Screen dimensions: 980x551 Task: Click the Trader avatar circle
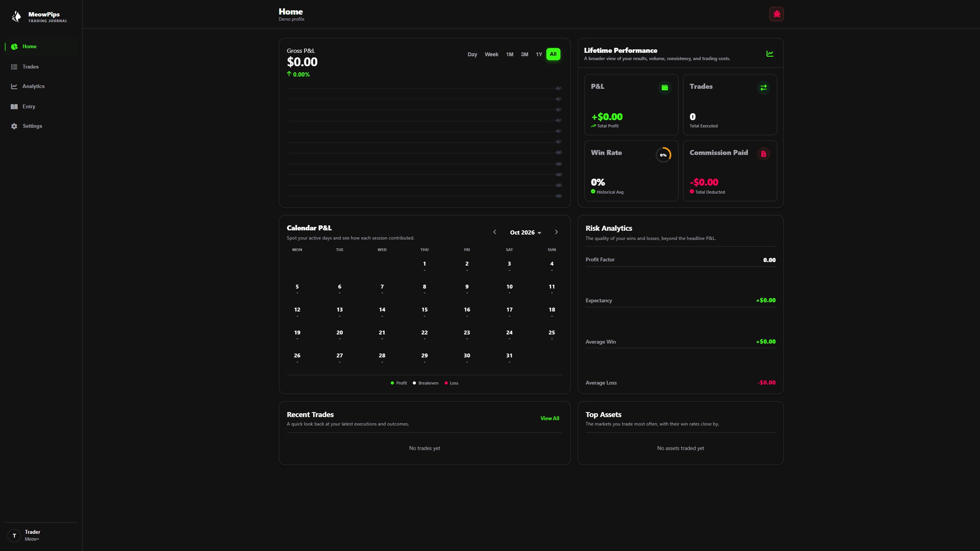point(14,536)
